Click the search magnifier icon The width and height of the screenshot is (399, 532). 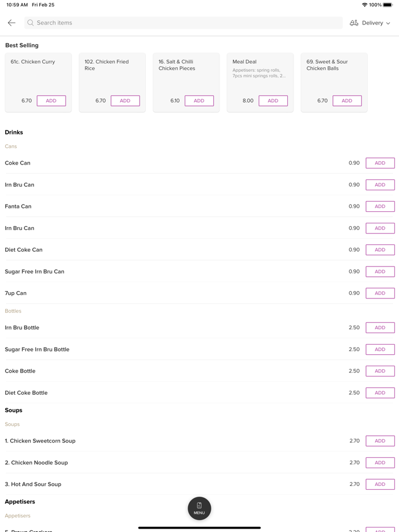31,23
